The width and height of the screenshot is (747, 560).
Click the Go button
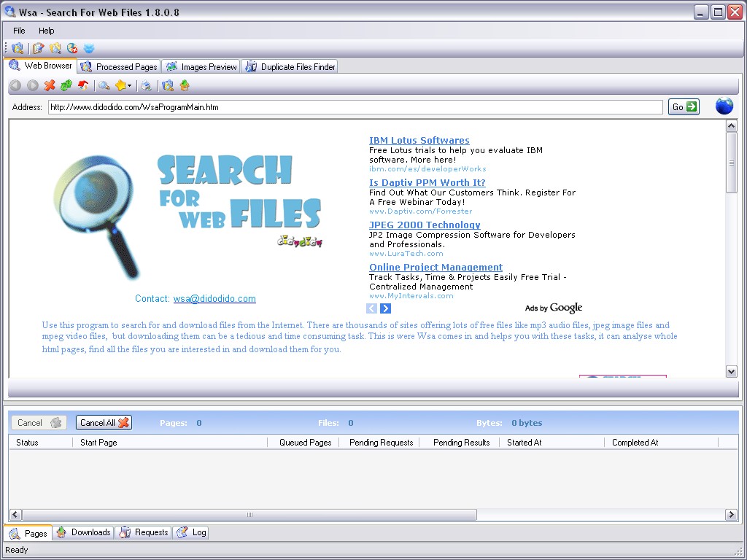[684, 106]
